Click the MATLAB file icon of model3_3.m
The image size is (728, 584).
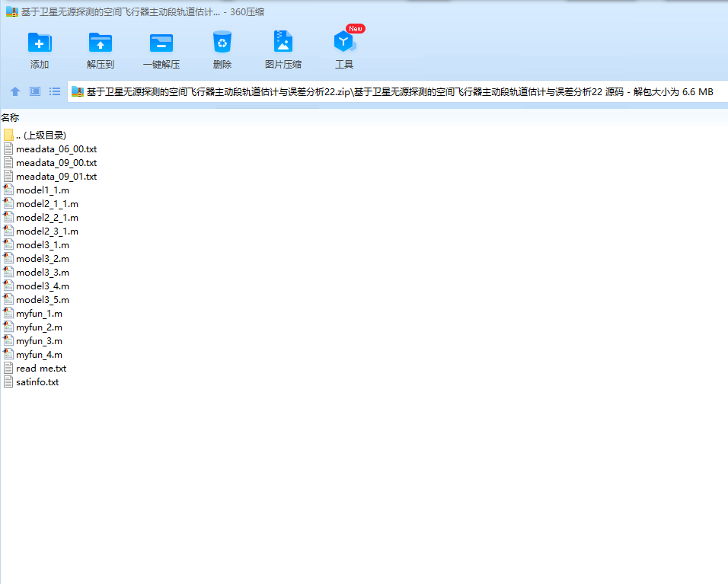coord(8,272)
